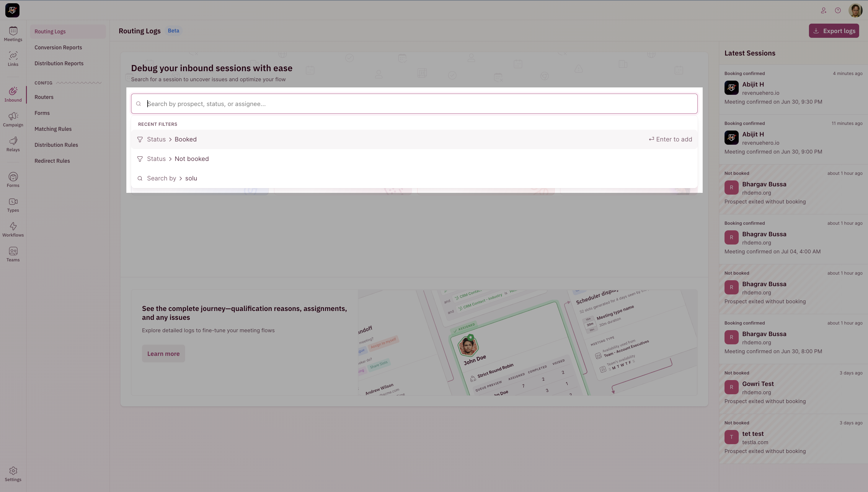
Task: Open Bhargav Bussa session confirmed Jun 30, 8:00 PM
Action: pyautogui.click(x=793, y=339)
